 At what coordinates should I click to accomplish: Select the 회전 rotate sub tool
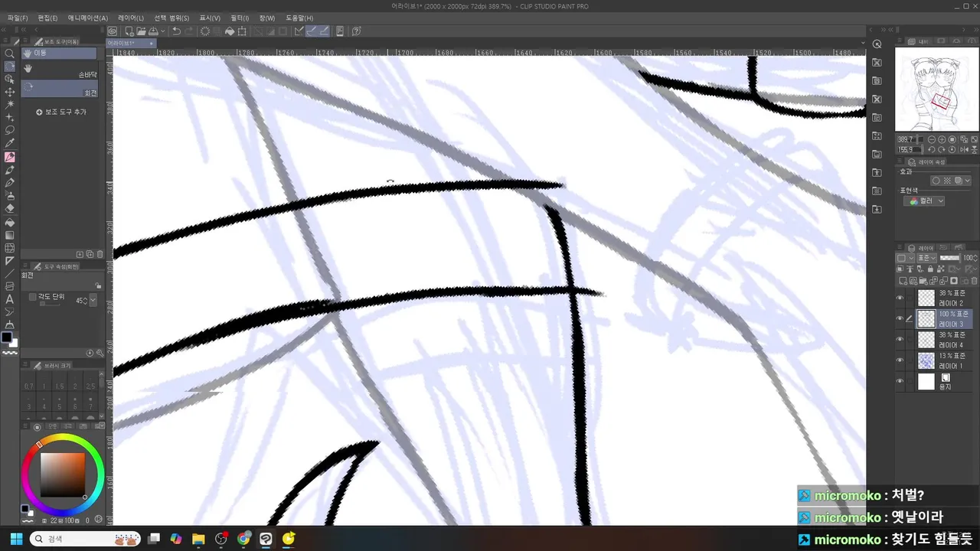60,89
